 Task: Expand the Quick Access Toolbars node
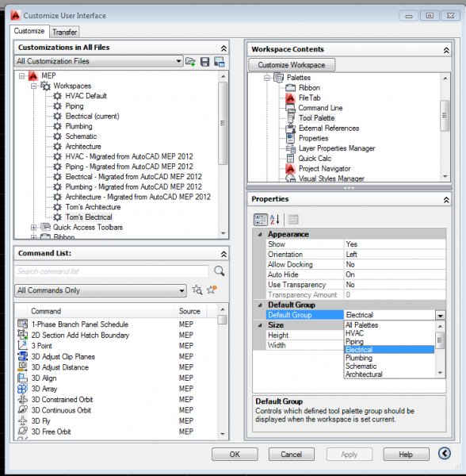click(x=33, y=227)
